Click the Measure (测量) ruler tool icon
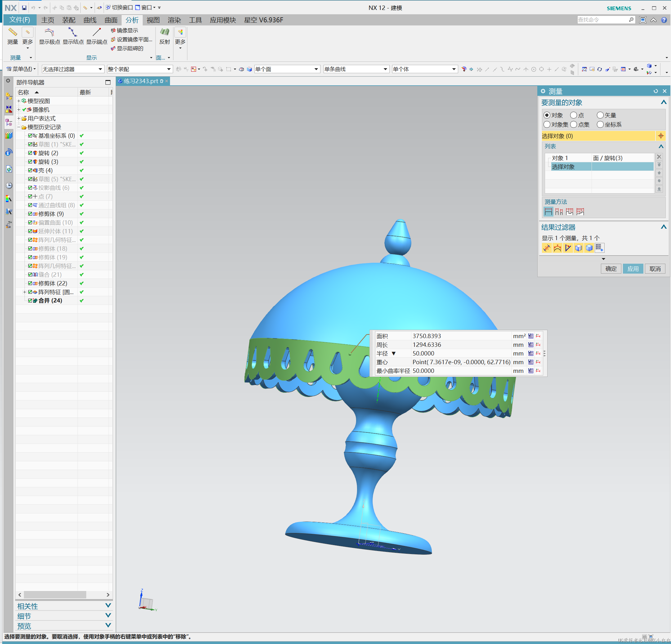Image resolution: width=671 pixels, height=644 pixels. (x=13, y=33)
